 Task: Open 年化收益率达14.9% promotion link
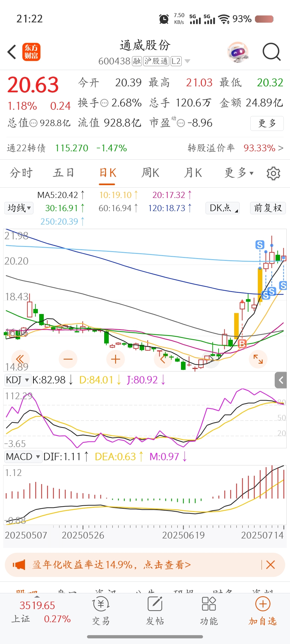112,565
